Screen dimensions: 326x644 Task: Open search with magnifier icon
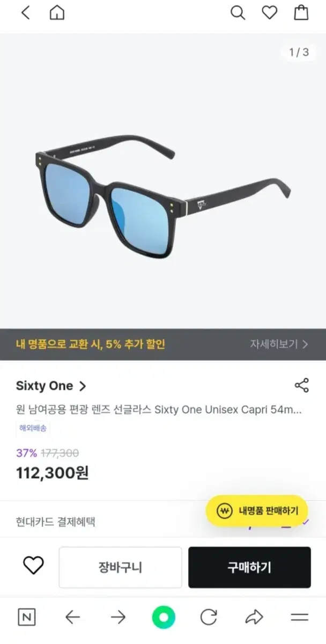coord(238,12)
